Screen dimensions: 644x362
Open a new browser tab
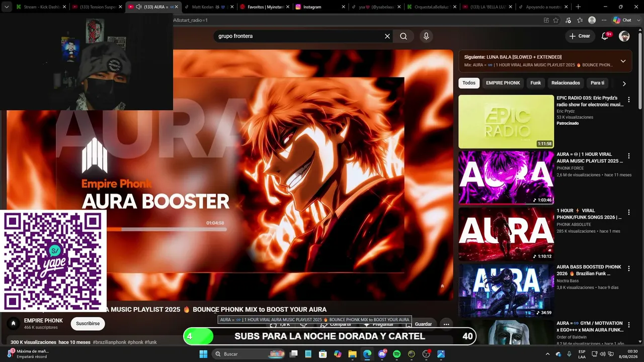[578, 7]
